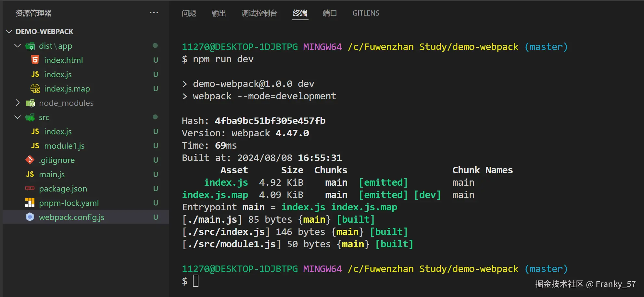The width and height of the screenshot is (644, 297).
Task: Switch to the 输出 tab
Action: pos(219,13)
